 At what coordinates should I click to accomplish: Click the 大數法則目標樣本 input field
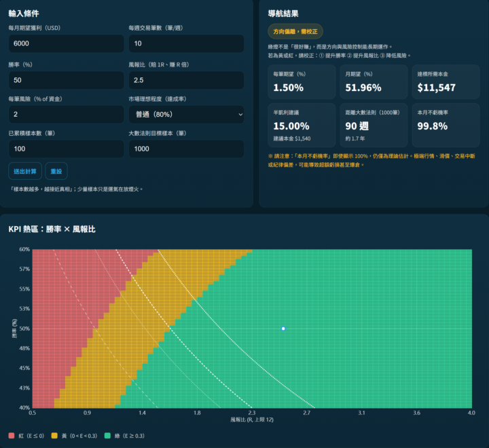point(185,149)
